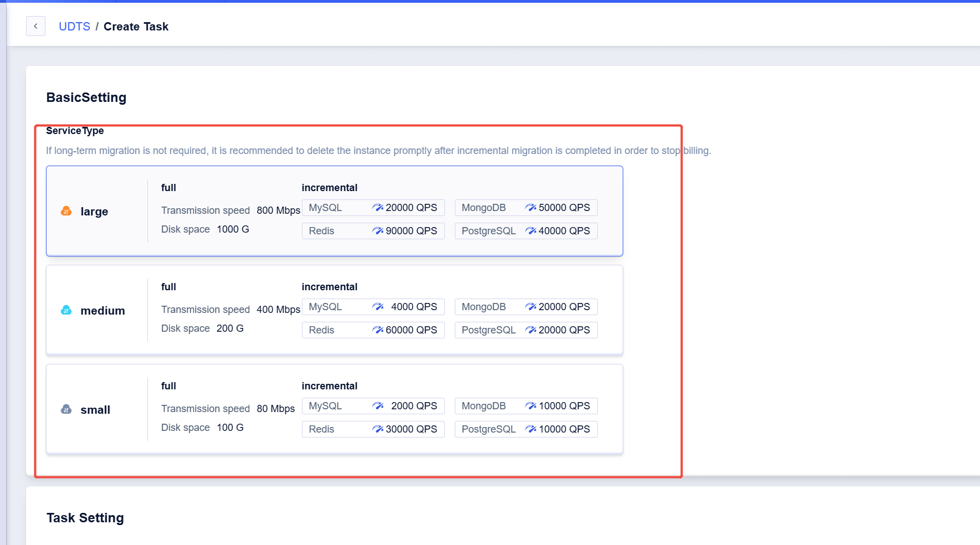Click speed gauge icon beside 20000 QPS MySQL
Screen dimensions: 980x545
point(378,208)
